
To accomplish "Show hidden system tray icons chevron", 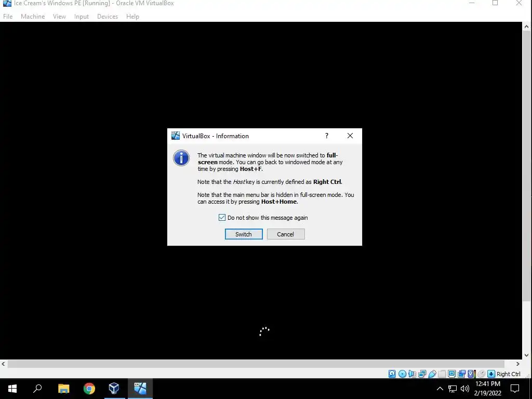I will point(440,389).
